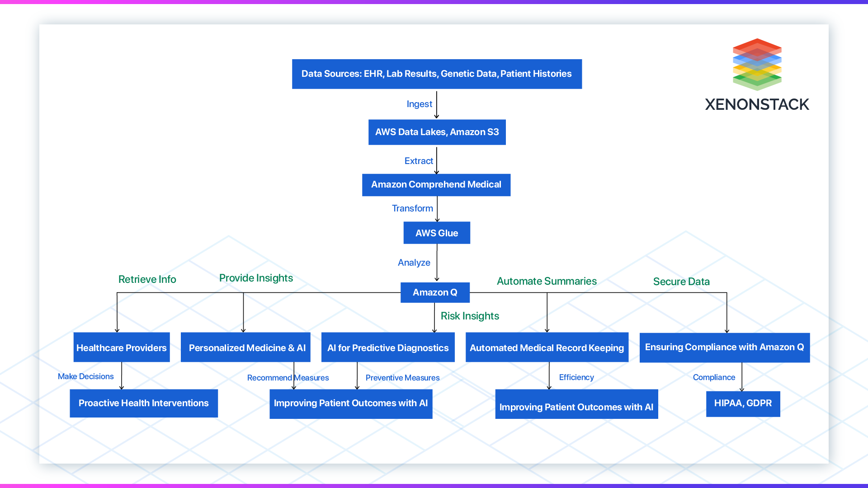
Task: Toggle visibility of Retrieve Info label
Action: tap(147, 278)
